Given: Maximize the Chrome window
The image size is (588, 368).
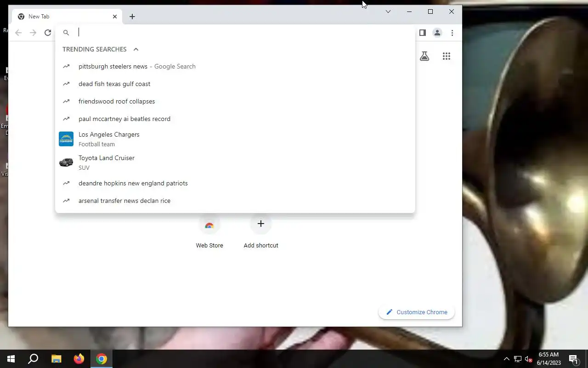Looking at the screenshot, I should (x=430, y=11).
